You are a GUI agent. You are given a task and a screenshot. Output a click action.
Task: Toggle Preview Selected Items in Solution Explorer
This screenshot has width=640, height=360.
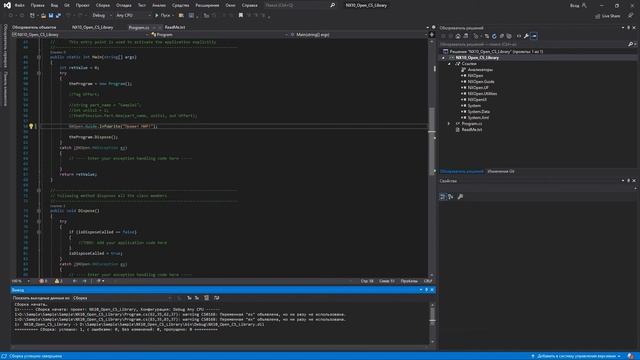534,36
